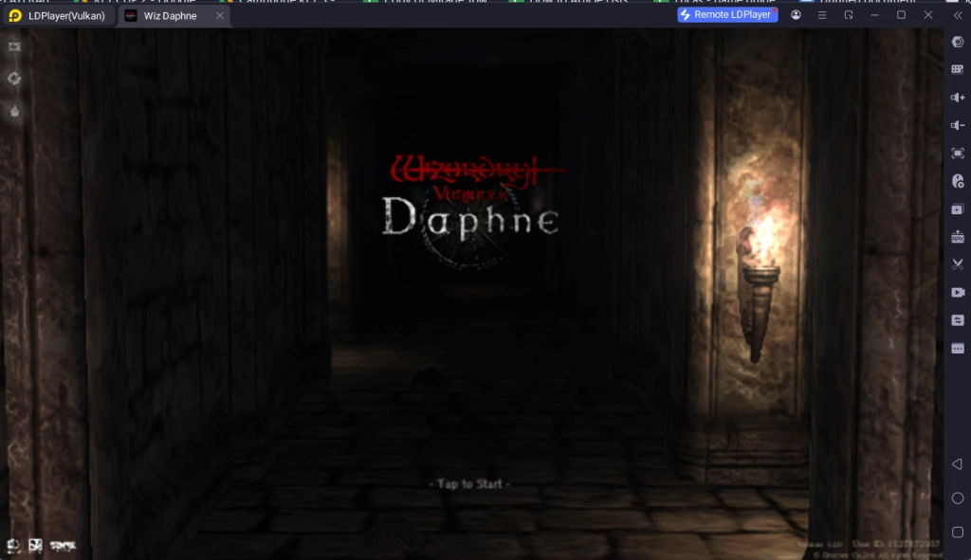Click the Install APK icon
The image size is (971, 560).
pyautogui.click(x=958, y=237)
